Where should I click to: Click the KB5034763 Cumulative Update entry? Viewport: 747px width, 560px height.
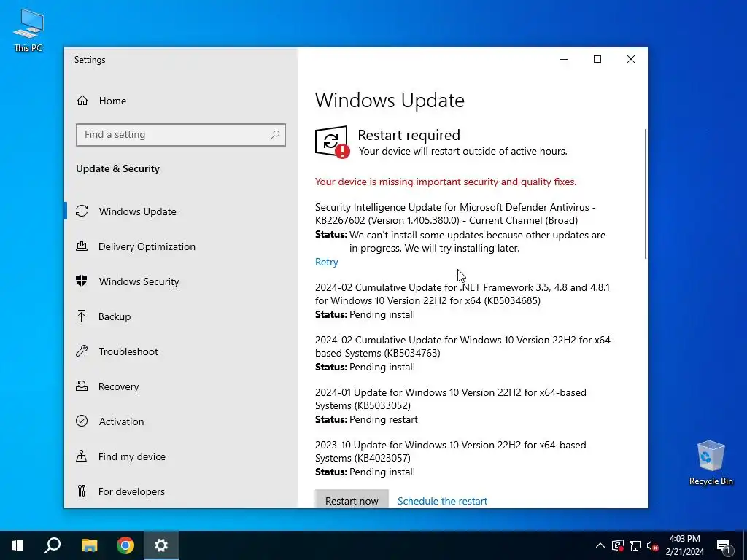(465, 346)
